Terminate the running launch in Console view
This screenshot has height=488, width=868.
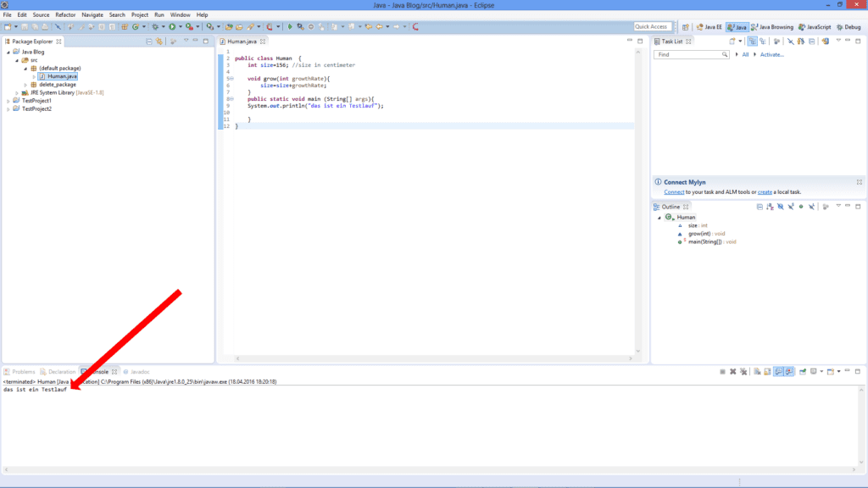pyautogui.click(x=722, y=370)
